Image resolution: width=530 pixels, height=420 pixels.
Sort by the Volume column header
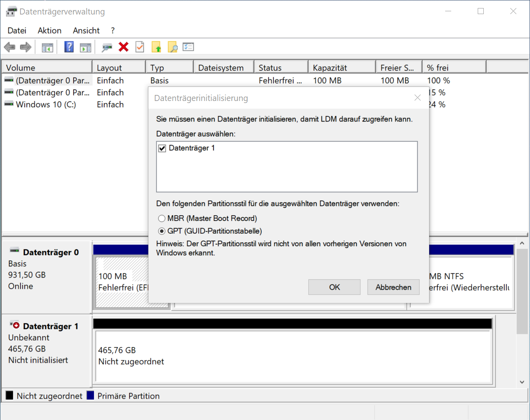[47, 68]
